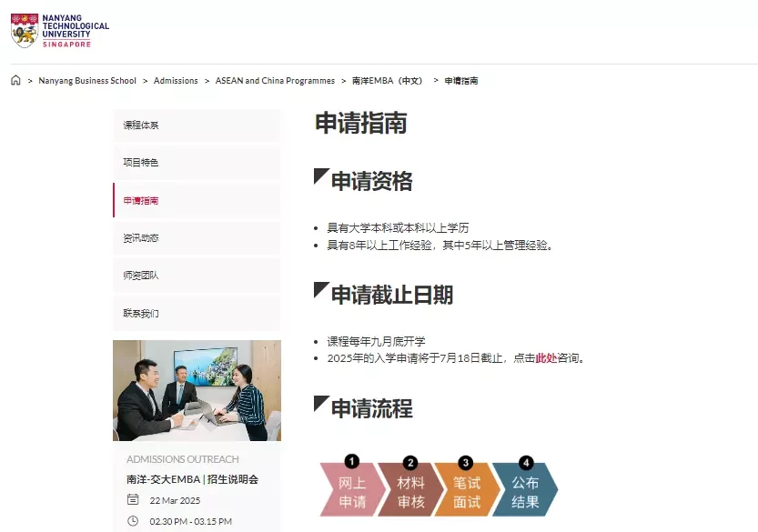758x532 pixels.
Task: Open the home icon in breadcrumb
Action: [x=15, y=80]
